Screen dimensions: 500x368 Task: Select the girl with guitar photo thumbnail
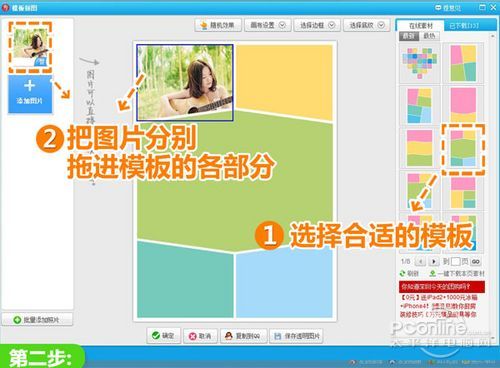click(x=30, y=47)
